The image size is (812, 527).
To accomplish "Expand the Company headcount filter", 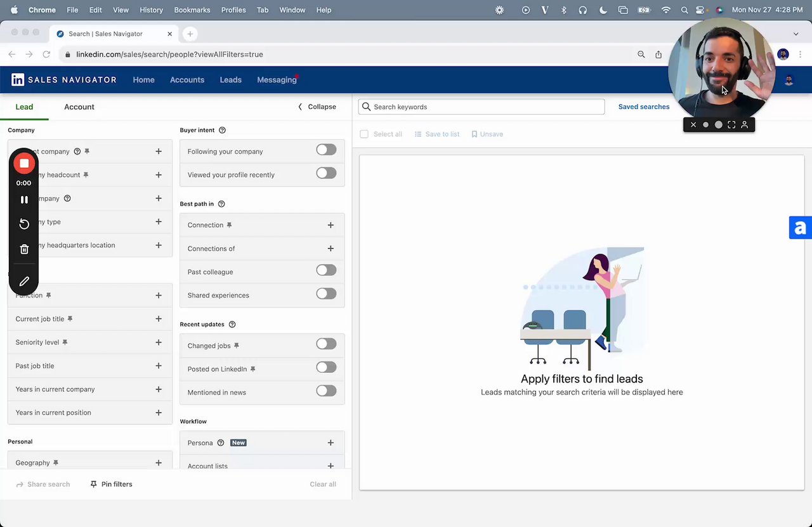I will 159,175.
